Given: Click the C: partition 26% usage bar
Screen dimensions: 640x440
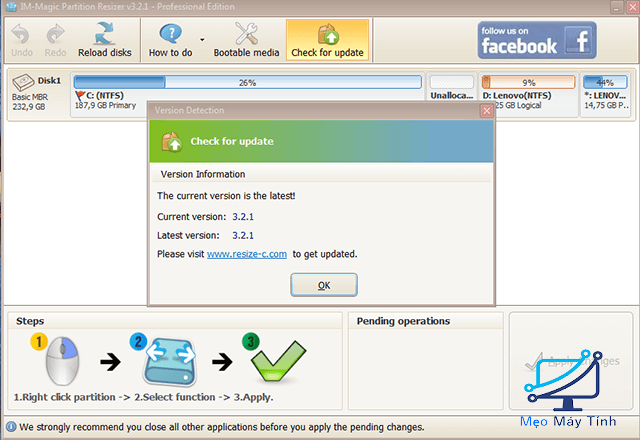Looking at the screenshot, I should tap(247, 82).
